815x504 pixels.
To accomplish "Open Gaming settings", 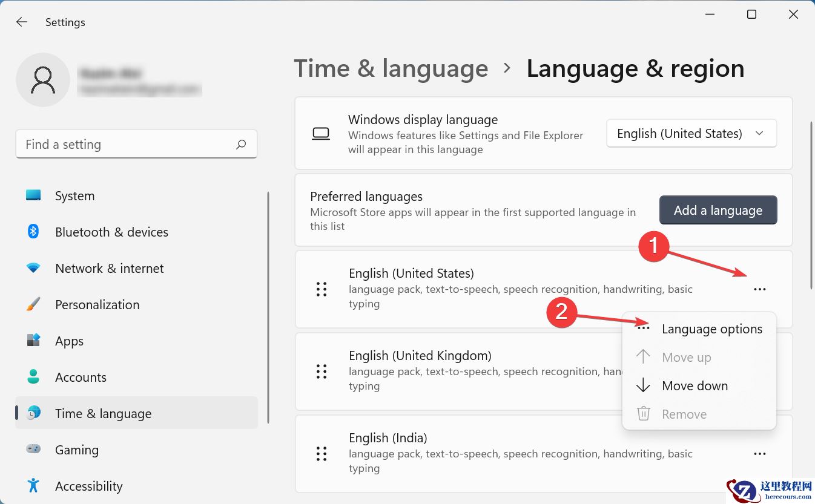I will tap(136, 450).
